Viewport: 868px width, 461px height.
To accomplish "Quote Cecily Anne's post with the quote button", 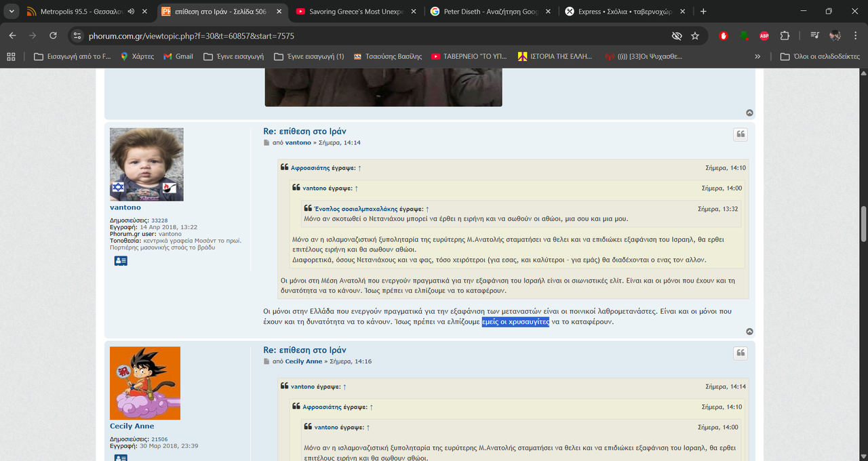I will click(x=741, y=353).
